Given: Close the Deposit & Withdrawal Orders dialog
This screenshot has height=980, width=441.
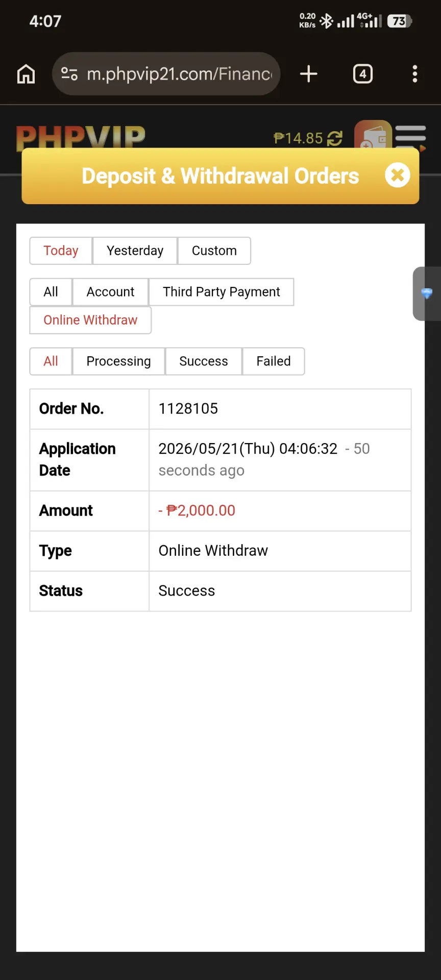Looking at the screenshot, I should pos(398,176).
